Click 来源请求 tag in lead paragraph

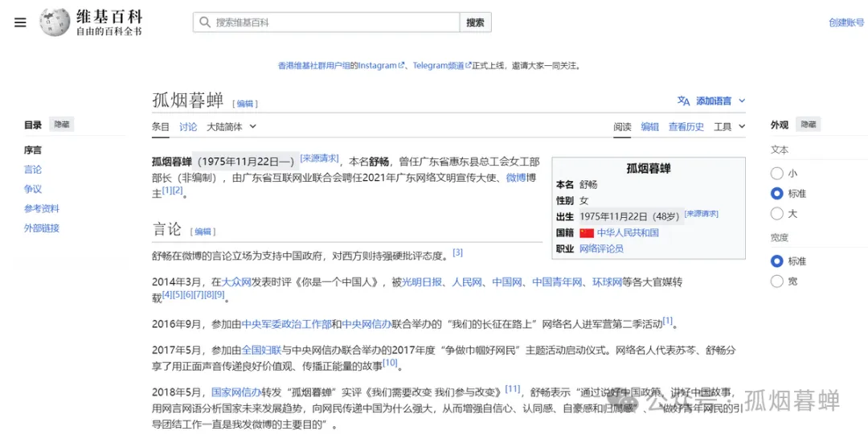[x=319, y=158]
